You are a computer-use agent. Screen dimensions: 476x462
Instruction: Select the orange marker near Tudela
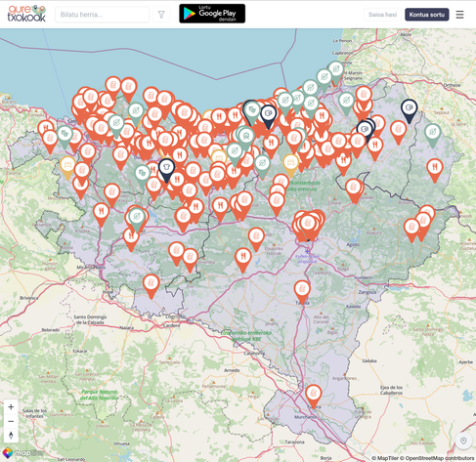click(x=314, y=397)
